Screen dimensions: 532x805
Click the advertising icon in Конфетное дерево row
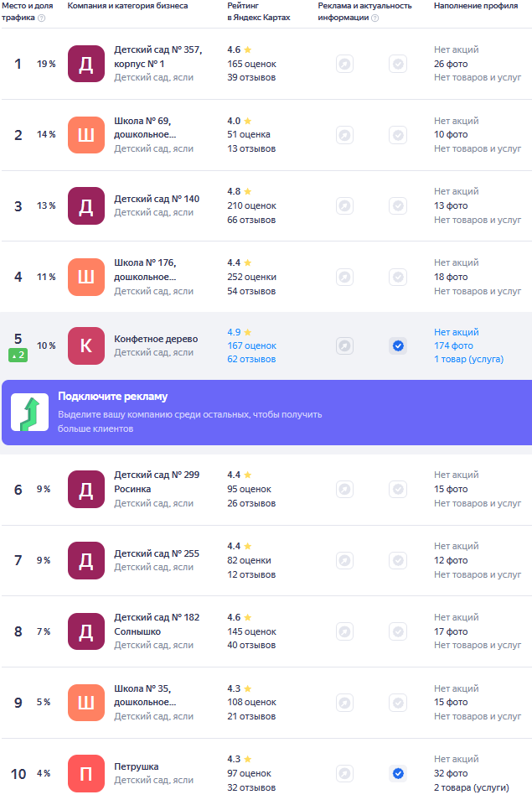344,345
